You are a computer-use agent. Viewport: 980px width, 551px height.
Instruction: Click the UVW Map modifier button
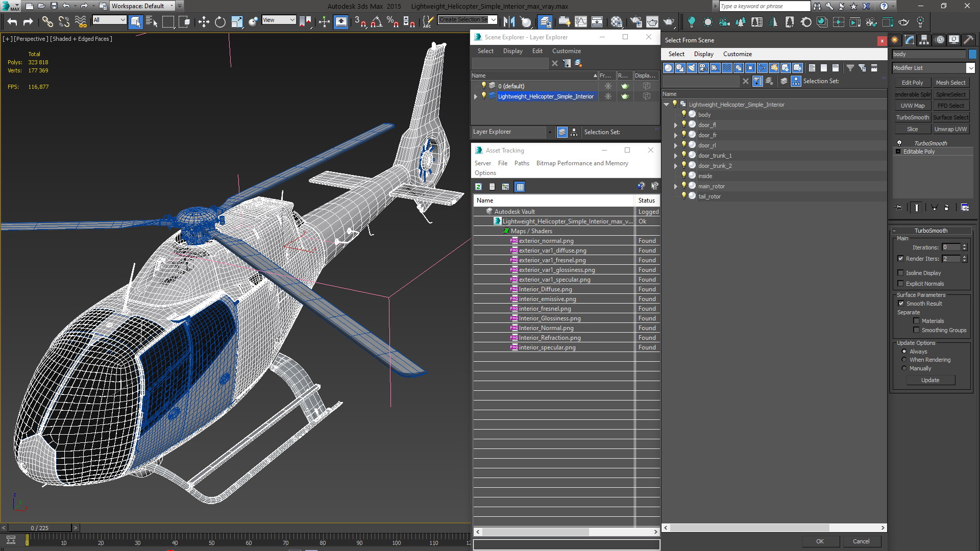(x=912, y=106)
